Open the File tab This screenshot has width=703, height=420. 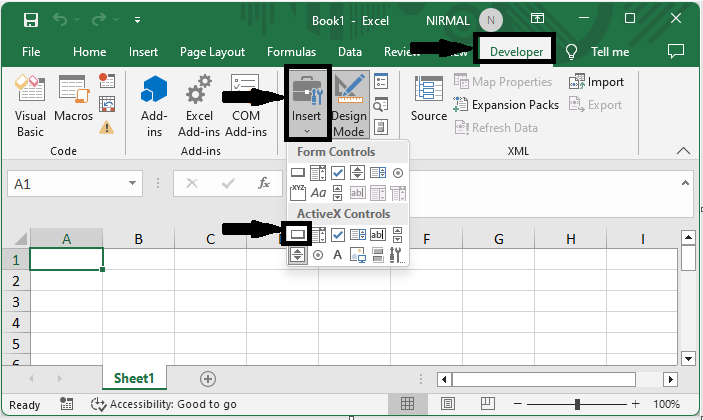[x=31, y=52]
